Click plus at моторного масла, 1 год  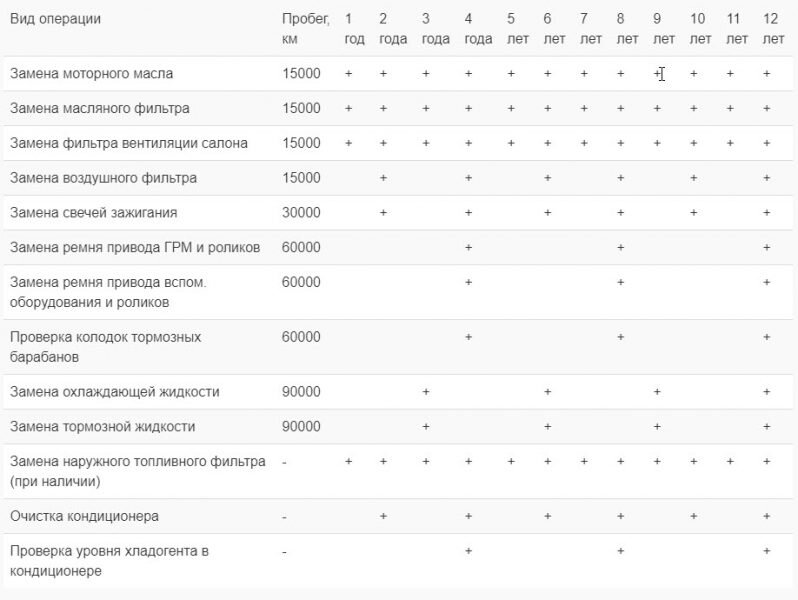coord(349,74)
